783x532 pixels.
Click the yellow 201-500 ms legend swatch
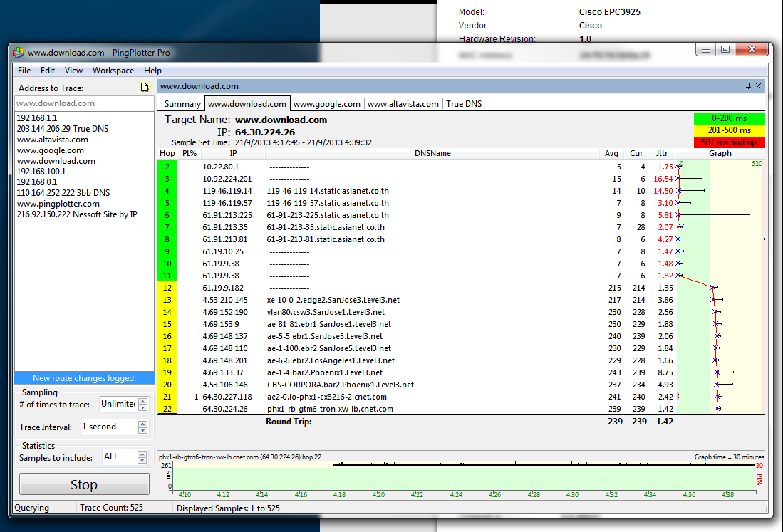pos(729,130)
